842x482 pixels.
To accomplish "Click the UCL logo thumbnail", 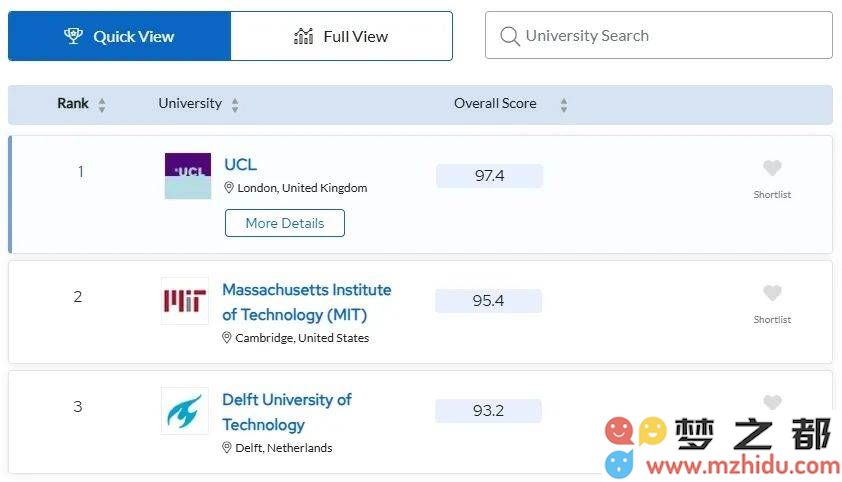I will 188,176.
